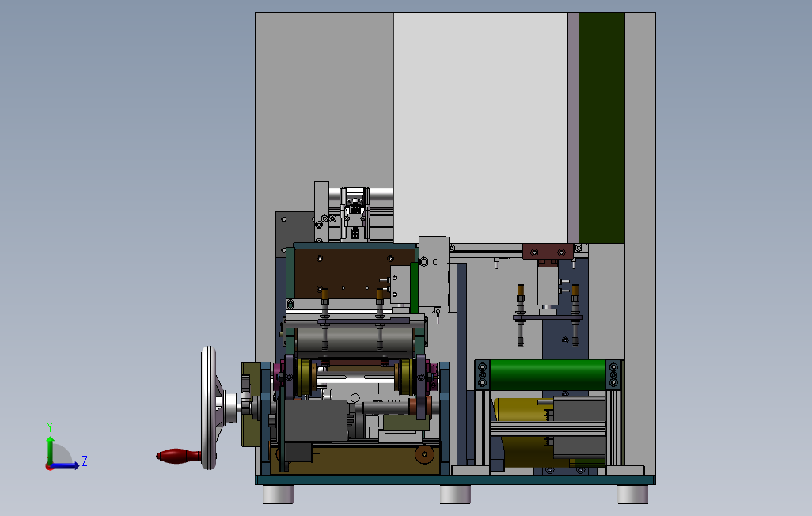Screen dimensions: 812x516
Task: Click the blue Z axis of the triad
Action: (x=66, y=465)
